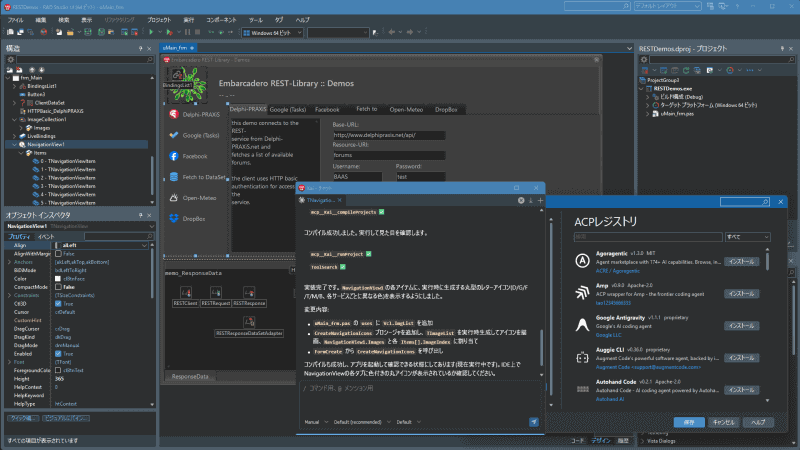The width and height of the screenshot is (800, 450).
Task: Open the ACRE / Agoragentic link
Action: tap(617, 271)
